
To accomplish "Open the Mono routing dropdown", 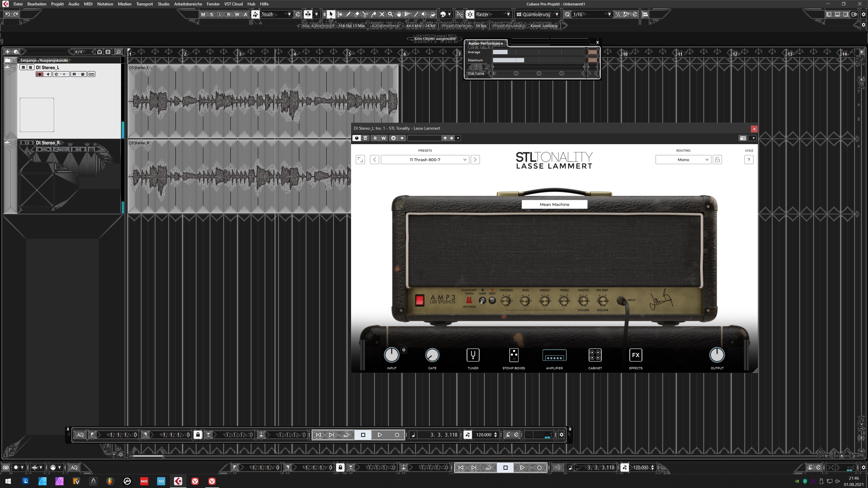I will 683,160.
